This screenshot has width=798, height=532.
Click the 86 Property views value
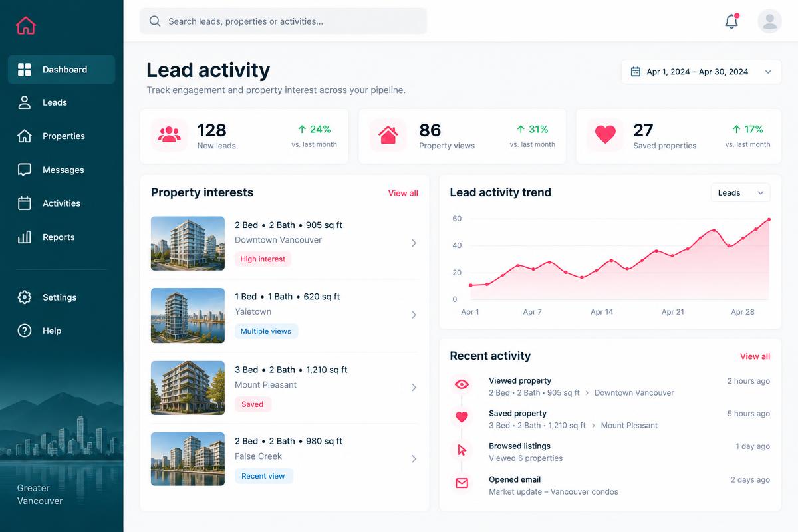click(x=430, y=130)
